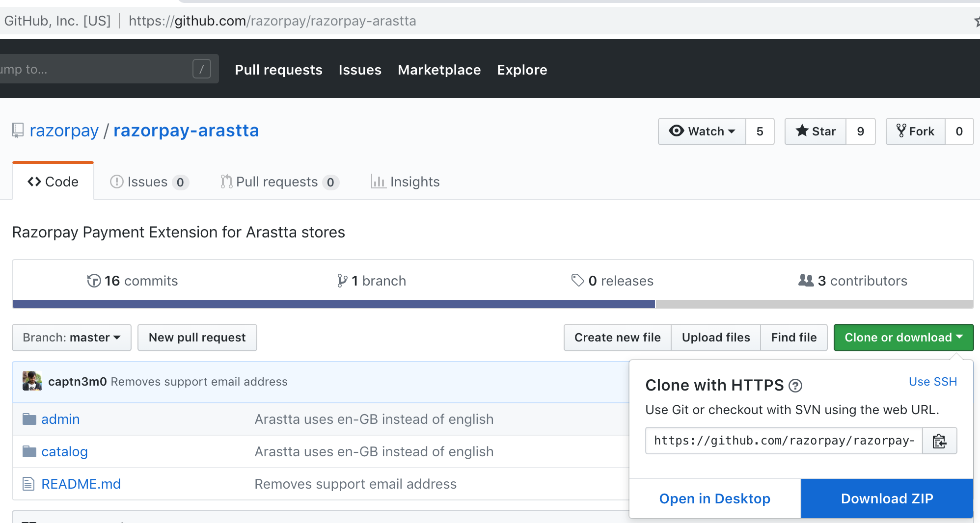Switch clone method with Use SSH
The image size is (980, 523).
pyautogui.click(x=933, y=382)
